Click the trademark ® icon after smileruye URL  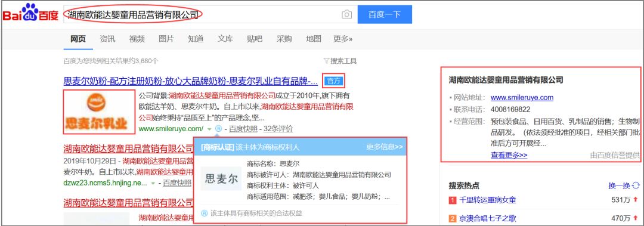pos(218,129)
